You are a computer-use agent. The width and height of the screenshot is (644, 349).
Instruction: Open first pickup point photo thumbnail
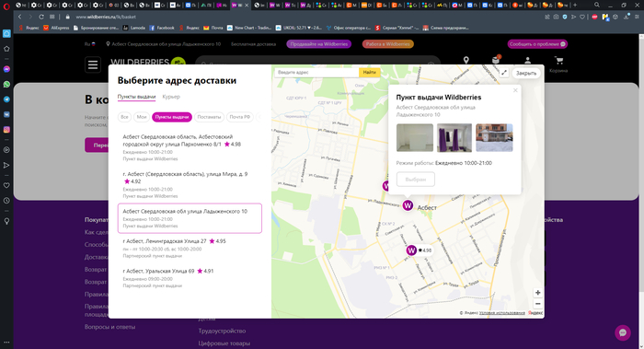(x=414, y=138)
